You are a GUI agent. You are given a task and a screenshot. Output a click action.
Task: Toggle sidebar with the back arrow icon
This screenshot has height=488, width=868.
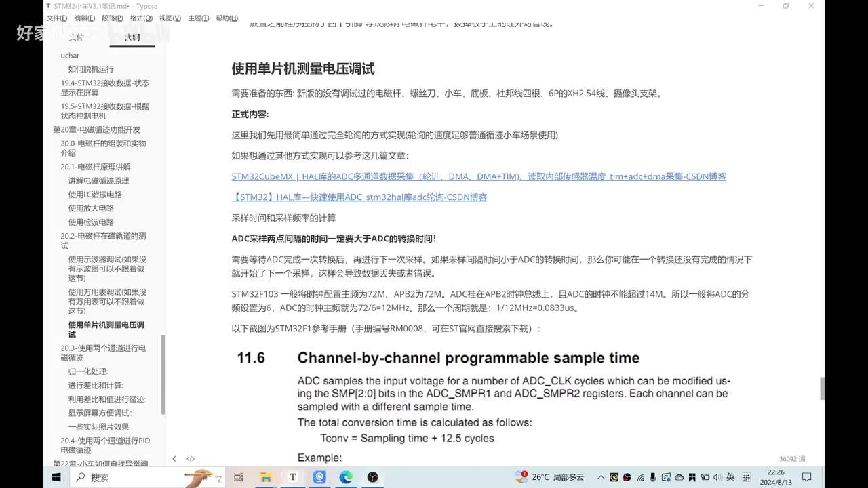174,459
